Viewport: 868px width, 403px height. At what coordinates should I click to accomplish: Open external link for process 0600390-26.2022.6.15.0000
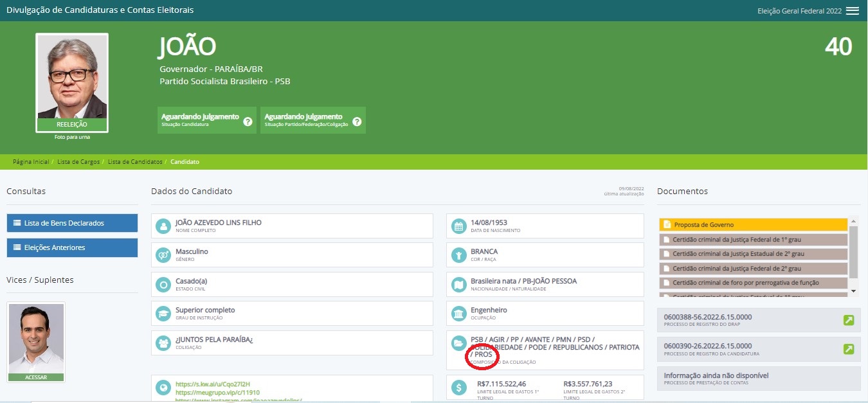pyautogui.click(x=849, y=349)
